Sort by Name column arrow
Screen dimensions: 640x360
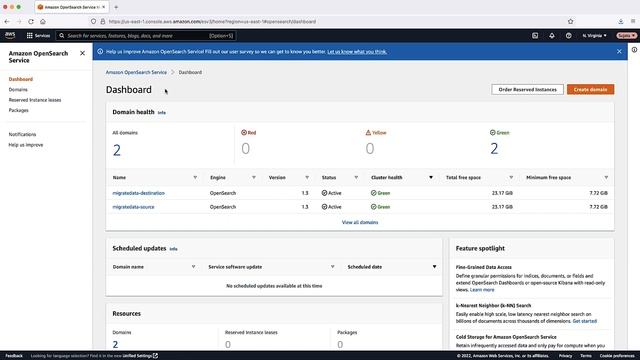195,178
